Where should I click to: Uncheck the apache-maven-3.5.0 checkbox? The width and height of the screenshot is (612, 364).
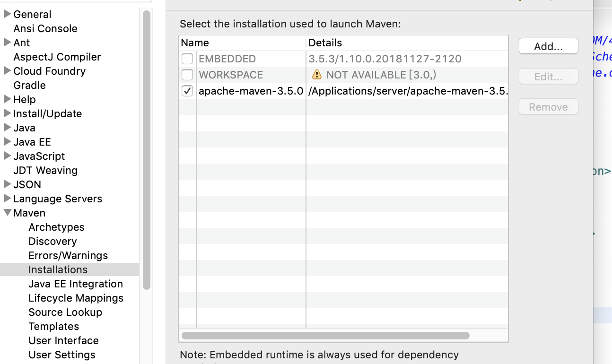coord(187,91)
